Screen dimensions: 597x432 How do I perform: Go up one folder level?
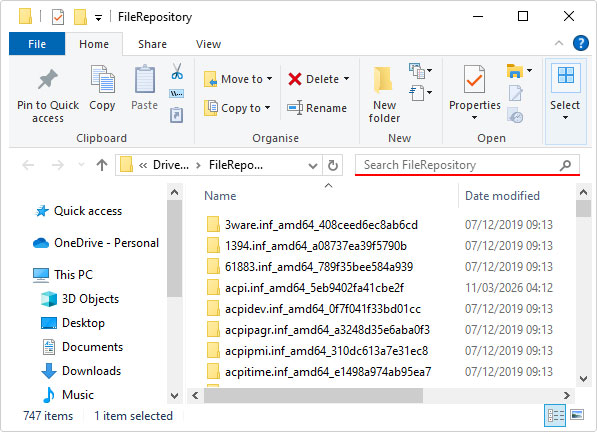102,165
